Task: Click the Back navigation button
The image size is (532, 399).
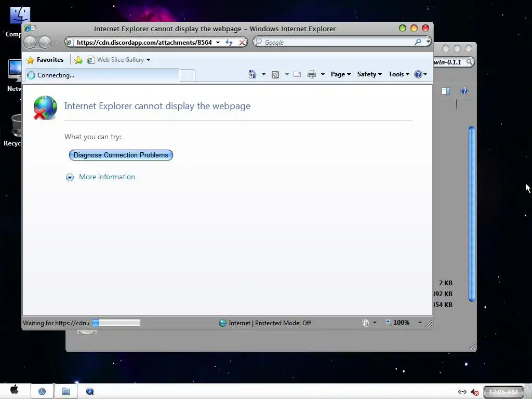Action: click(30, 43)
